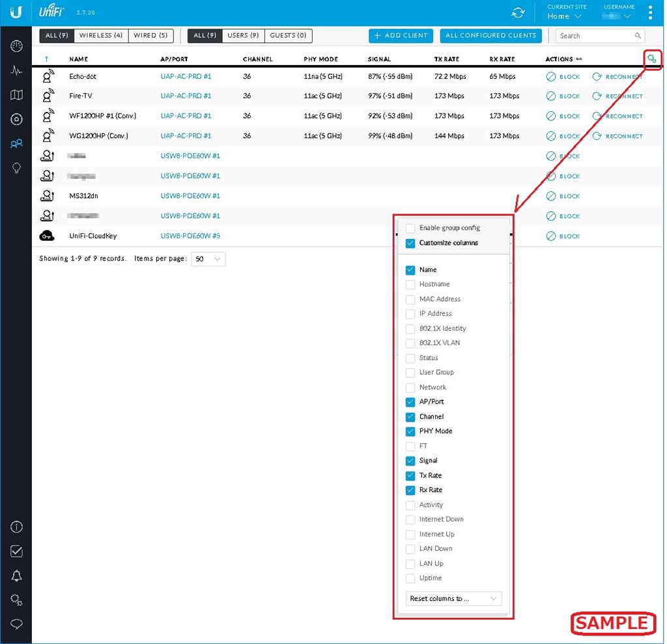Open the UAP-AC-PRO #1 link for Echo-dot

186,76
